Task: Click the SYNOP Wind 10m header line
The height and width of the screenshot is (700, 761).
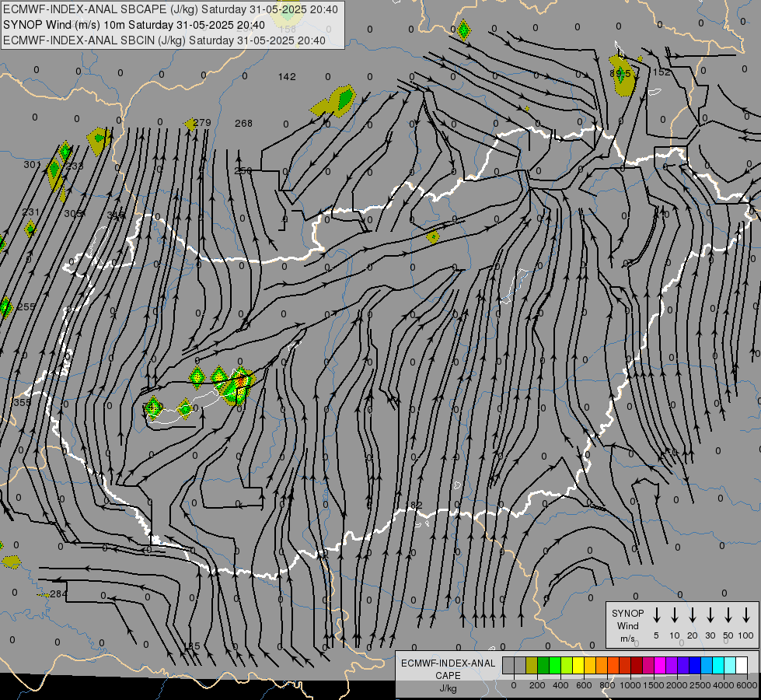Action: [134, 25]
